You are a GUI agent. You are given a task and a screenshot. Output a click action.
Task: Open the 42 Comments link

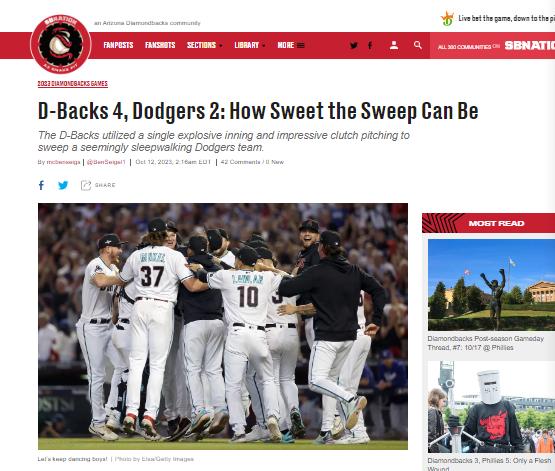click(x=240, y=162)
